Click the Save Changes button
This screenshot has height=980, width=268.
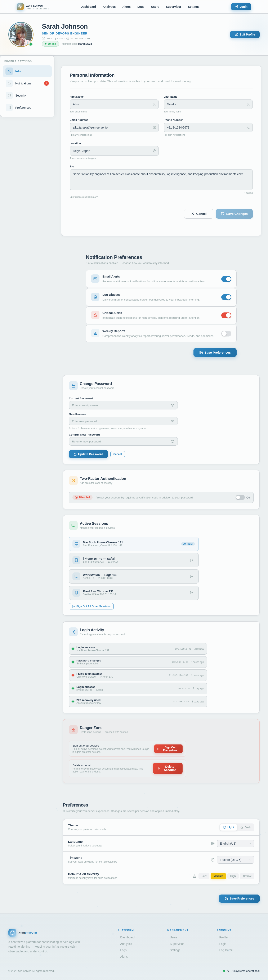tap(234, 214)
